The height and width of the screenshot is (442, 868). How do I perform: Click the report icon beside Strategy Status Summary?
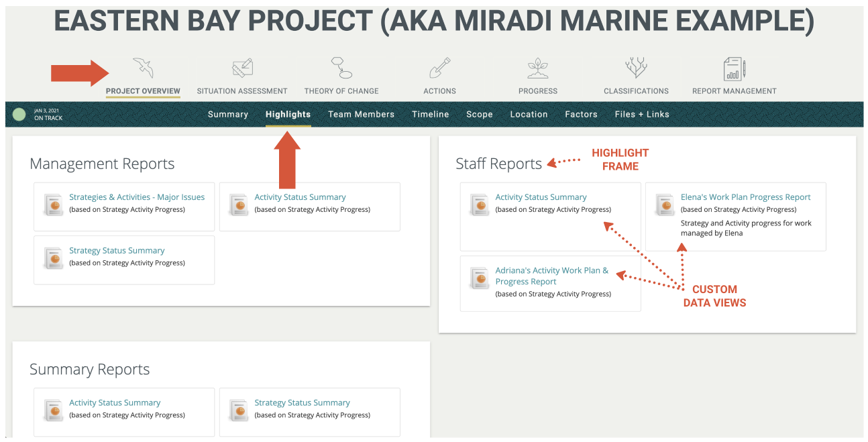[x=54, y=258]
